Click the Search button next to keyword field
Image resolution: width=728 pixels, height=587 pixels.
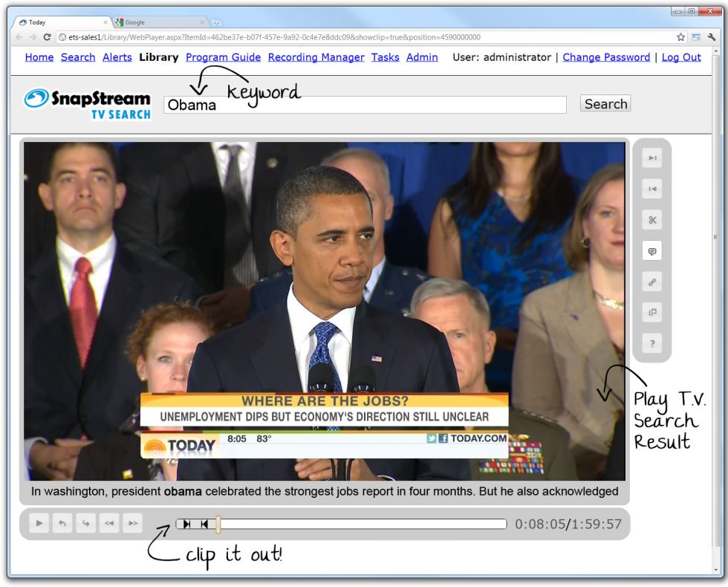point(605,104)
